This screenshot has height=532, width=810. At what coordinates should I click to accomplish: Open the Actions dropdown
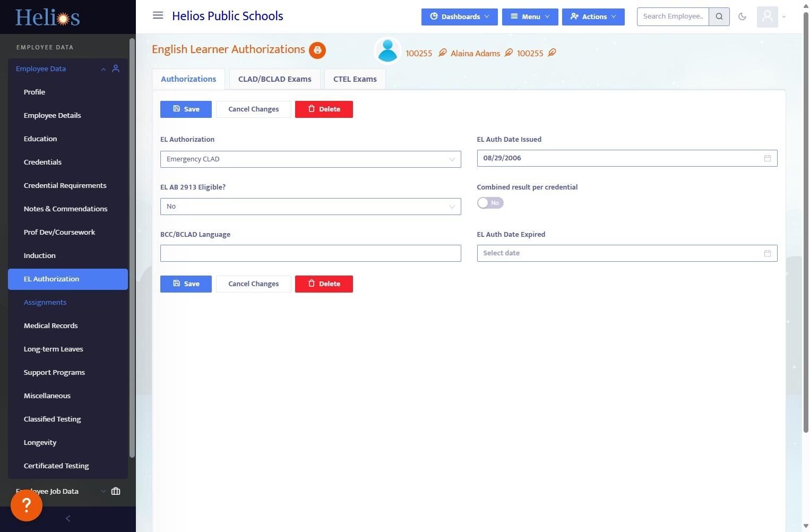point(593,17)
